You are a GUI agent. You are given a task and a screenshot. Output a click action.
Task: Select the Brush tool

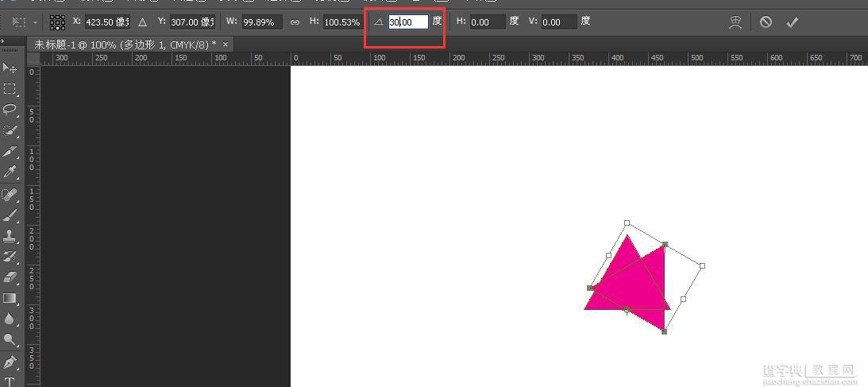click(10, 215)
